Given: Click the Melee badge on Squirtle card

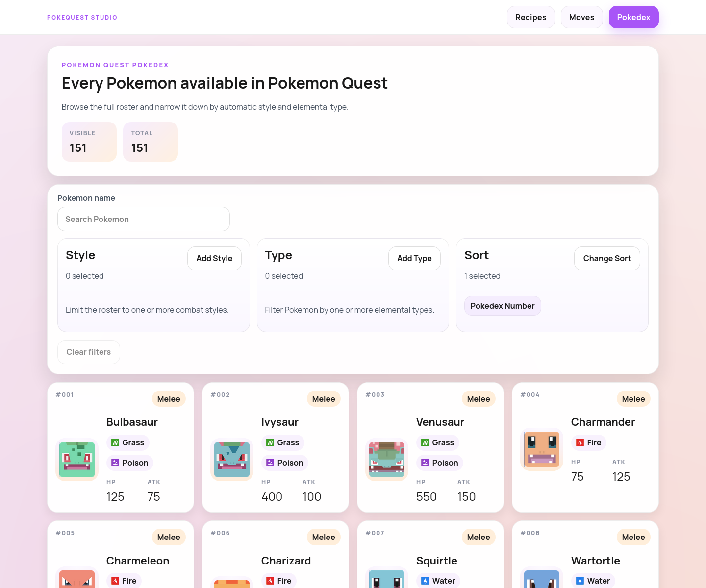Looking at the screenshot, I should (x=479, y=537).
